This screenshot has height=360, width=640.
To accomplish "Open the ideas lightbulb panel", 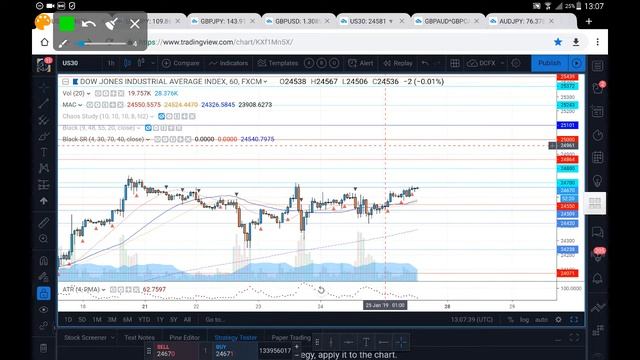I will [598, 181].
